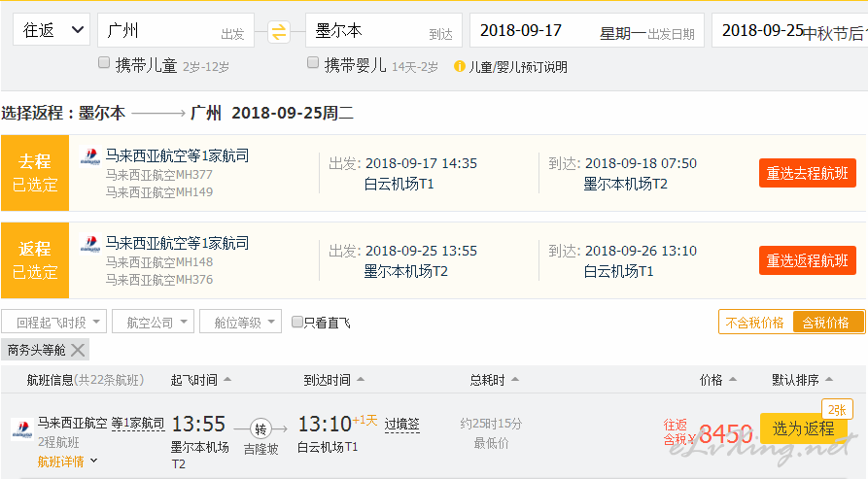Check the 携带婴儿 checkbox

pos(313,62)
